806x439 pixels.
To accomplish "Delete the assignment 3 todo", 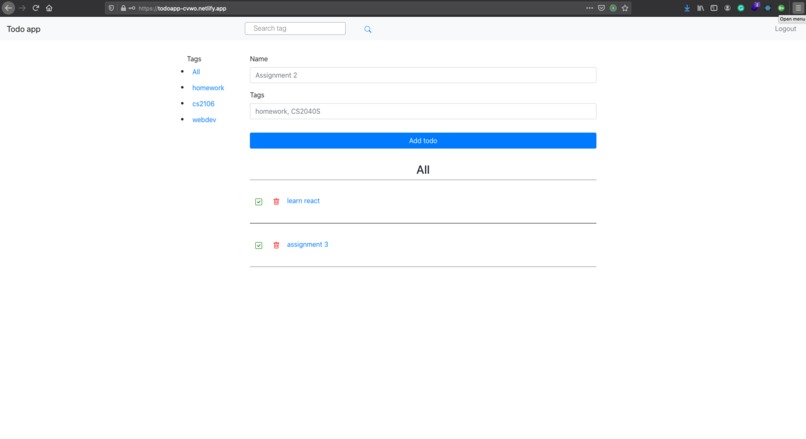I will click(276, 245).
